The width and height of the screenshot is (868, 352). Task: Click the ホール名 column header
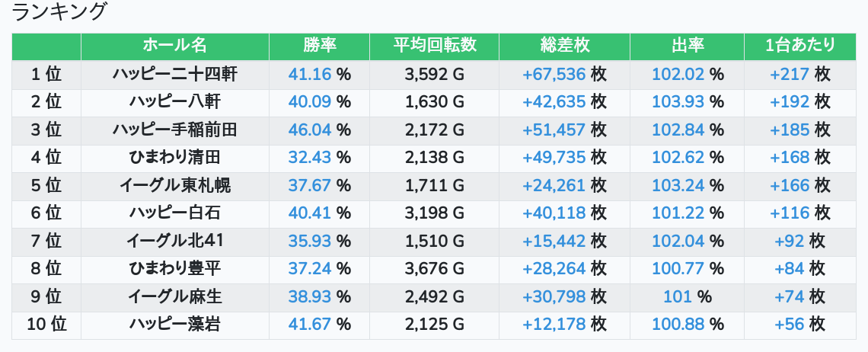click(x=174, y=46)
